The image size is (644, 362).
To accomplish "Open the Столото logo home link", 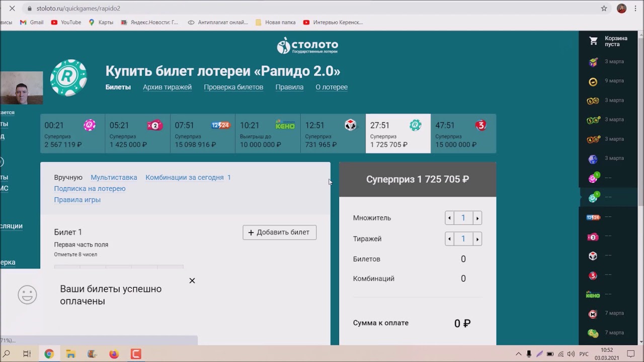I will coord(308,46).
